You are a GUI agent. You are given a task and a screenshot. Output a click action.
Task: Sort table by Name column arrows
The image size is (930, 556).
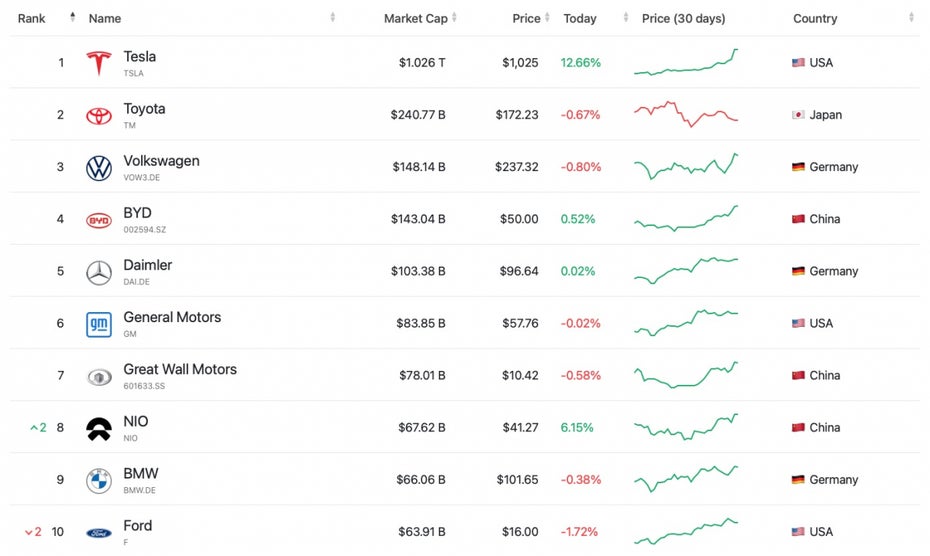(332, 17)
